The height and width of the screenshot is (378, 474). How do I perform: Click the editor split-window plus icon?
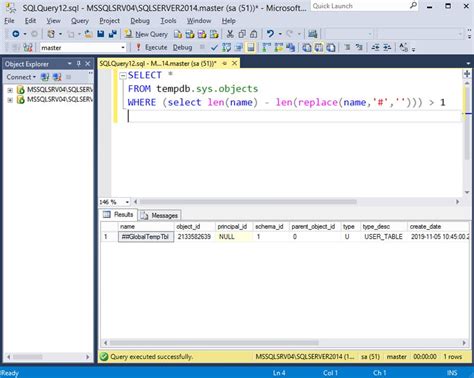coord(467,74)
